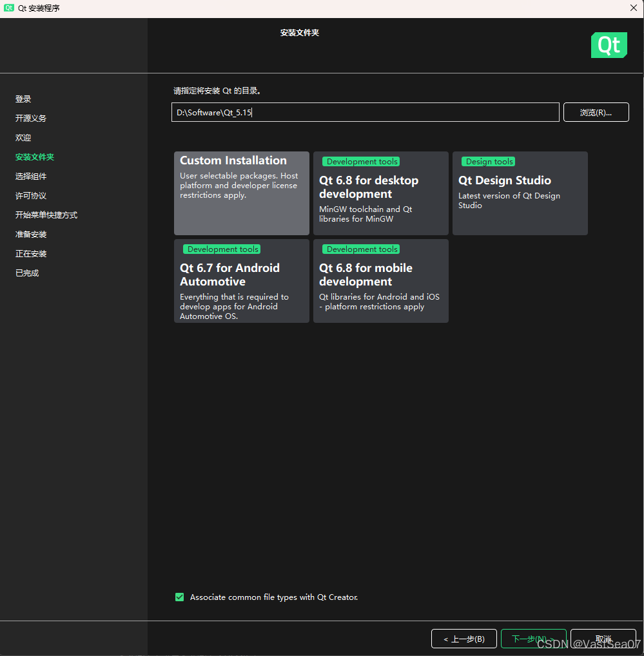This screenshot has width=644, height=656.
Task: Click the Design tools tag badge
Action: pos(489,162)
